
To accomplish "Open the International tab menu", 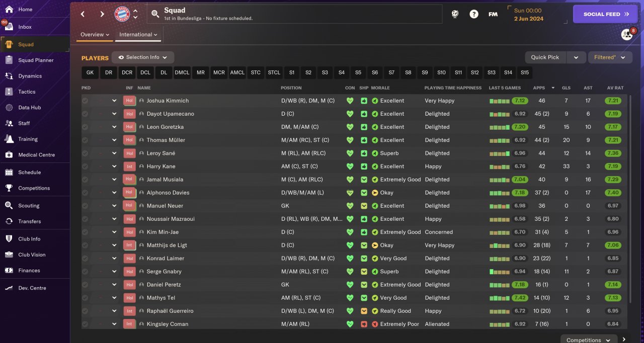I will click(138, 35).
